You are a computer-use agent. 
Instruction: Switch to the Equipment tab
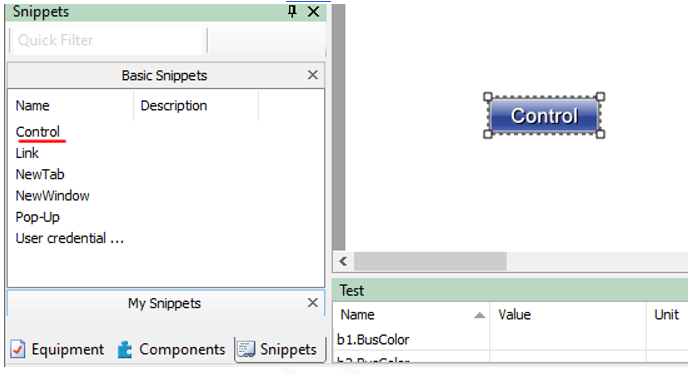(58, 349)
